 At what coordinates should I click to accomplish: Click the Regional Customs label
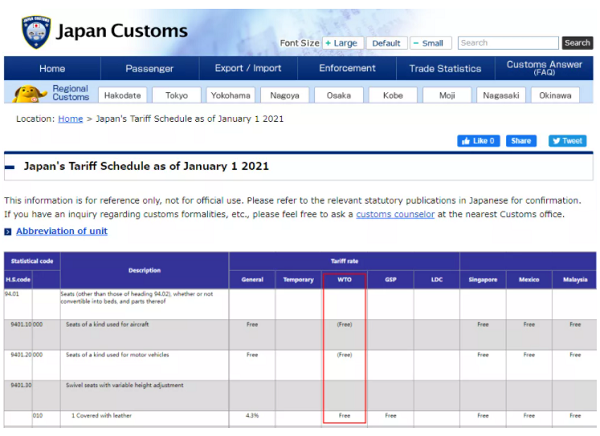71,93
